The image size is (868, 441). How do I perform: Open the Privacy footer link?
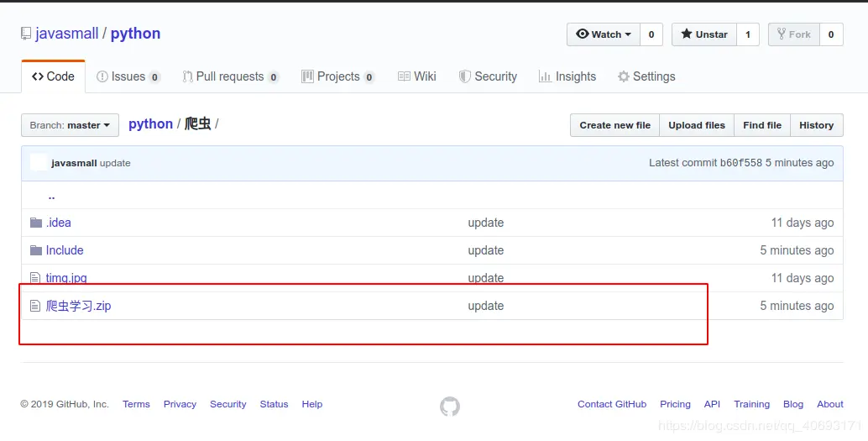(180, 404)
